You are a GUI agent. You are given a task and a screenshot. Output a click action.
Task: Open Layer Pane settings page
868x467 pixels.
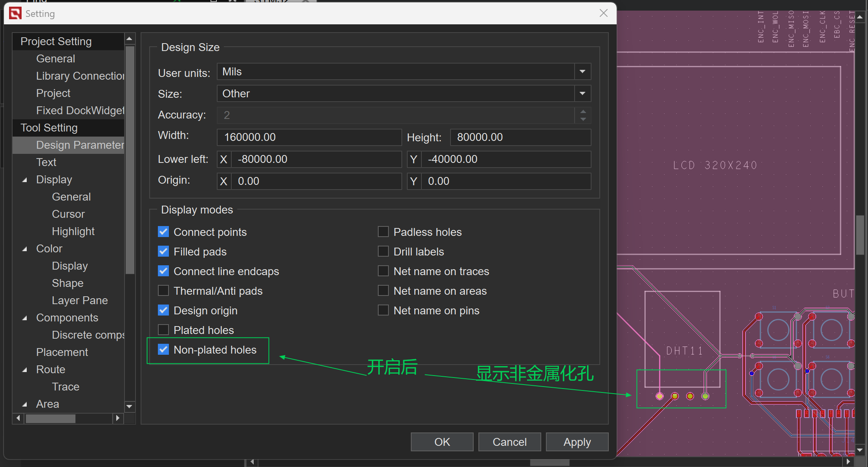[x=80, y=301]
